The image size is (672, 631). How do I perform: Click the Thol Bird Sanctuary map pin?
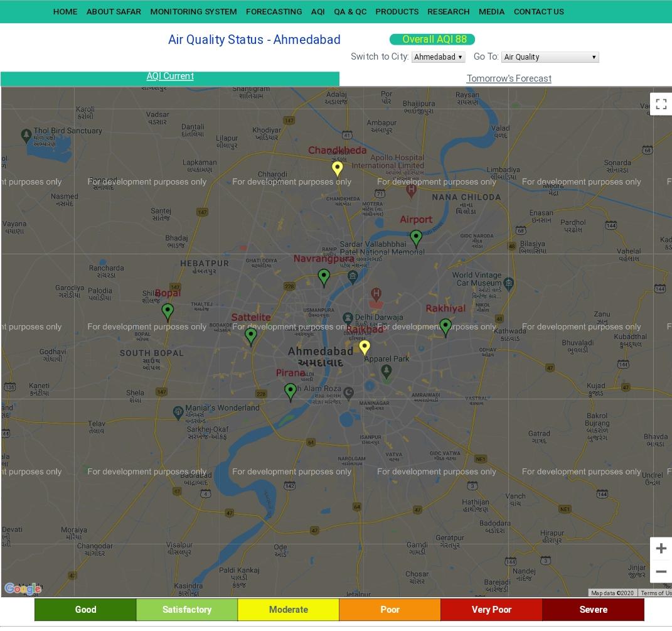click(26, 136)
